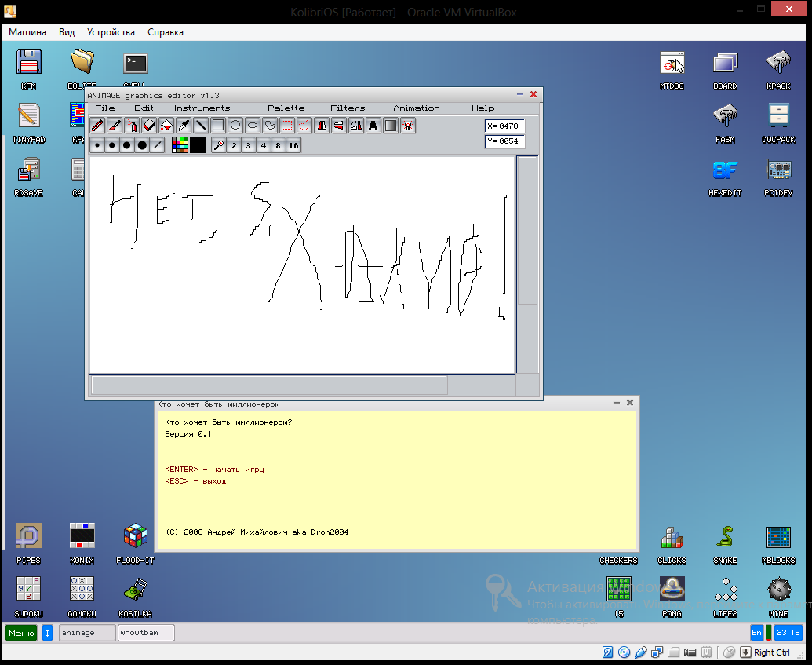Set zoom level to 4
The image size is (812, 665).
tap(264, 145)
